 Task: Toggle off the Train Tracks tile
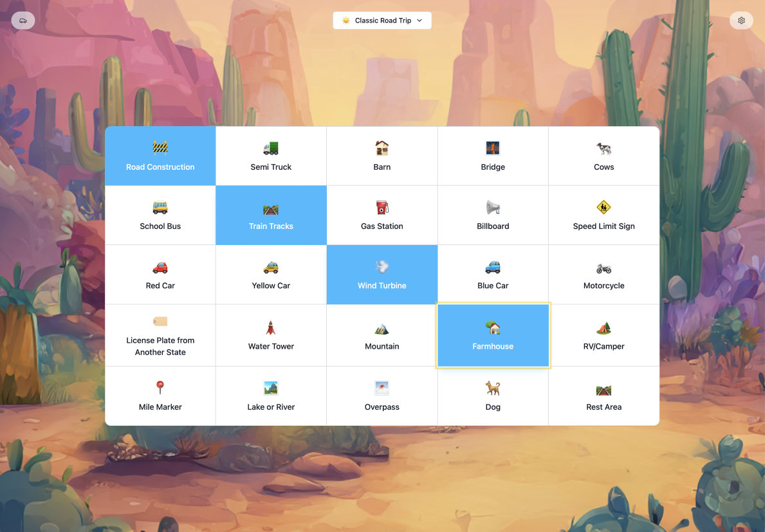click(x=271, y=216)
